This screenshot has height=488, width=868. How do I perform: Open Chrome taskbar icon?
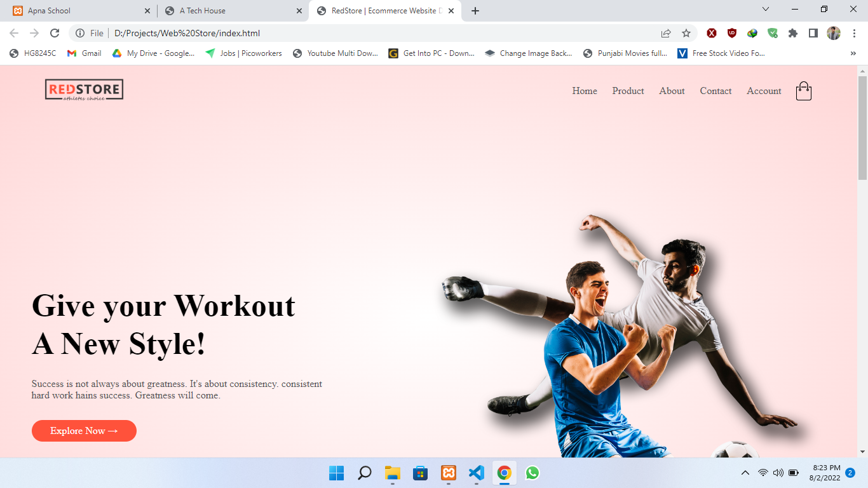[x=505, y=473]
